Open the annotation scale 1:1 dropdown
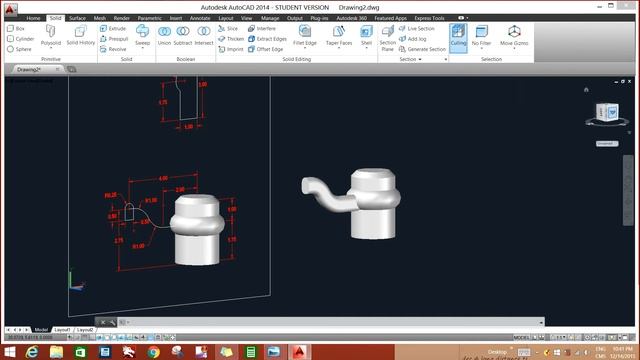The width and height of the screenshot is (640, 360). tap(561, 338)
